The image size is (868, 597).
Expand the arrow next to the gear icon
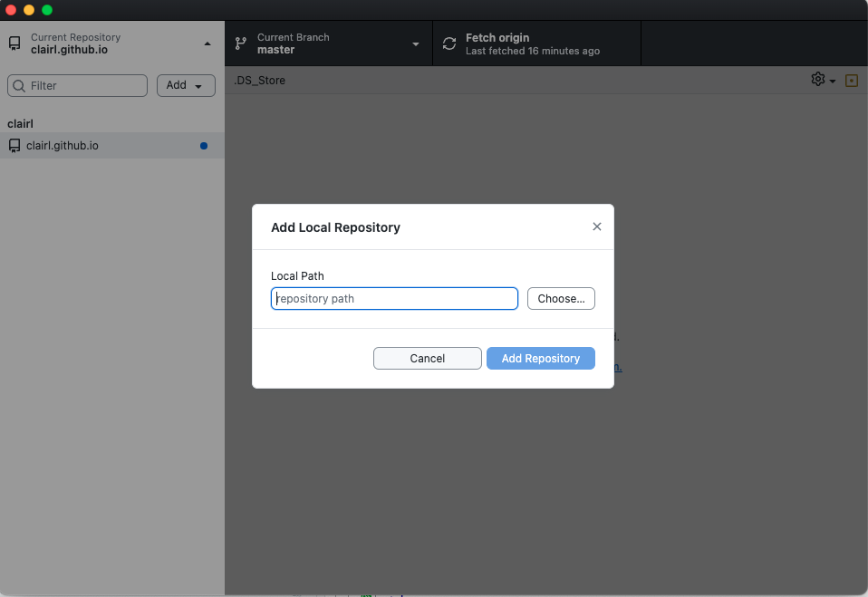(x=833, y=82)
